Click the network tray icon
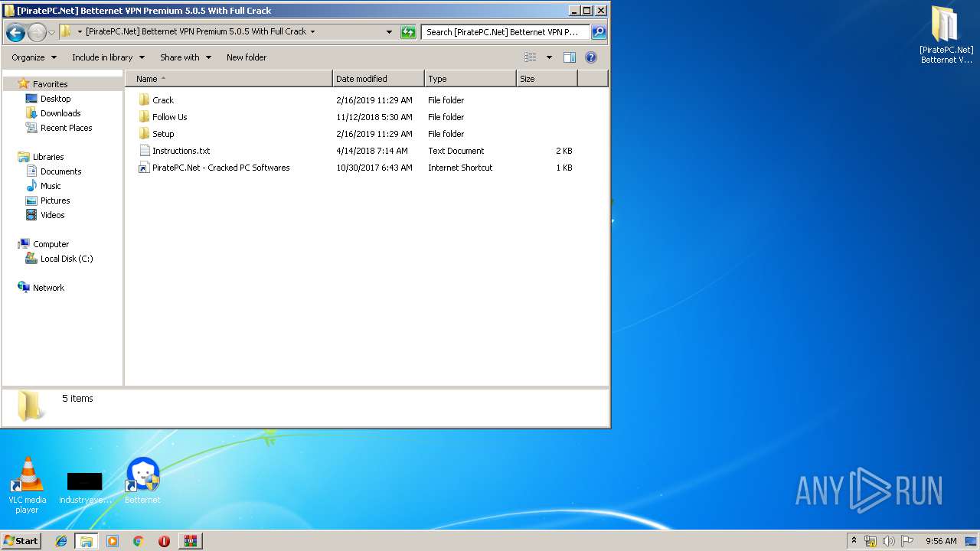This screenshot has width=980, height=551. [x=871, y=541]
